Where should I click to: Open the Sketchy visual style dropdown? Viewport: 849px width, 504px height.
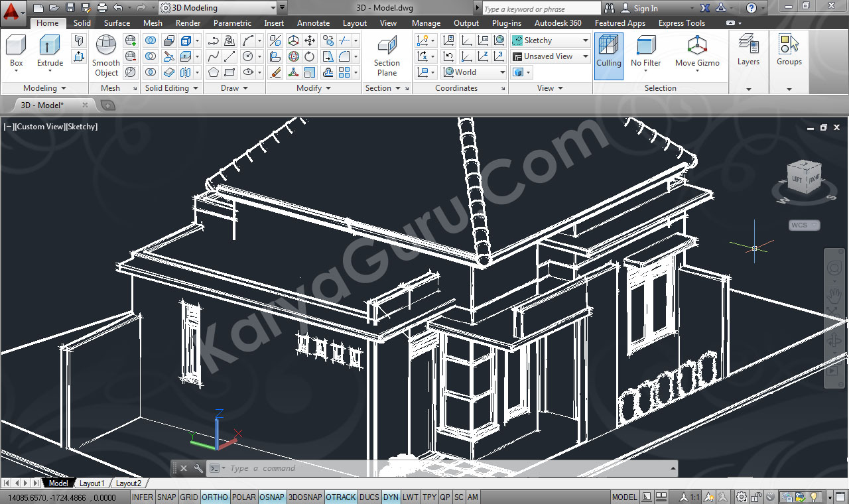(x=550, y=40)
